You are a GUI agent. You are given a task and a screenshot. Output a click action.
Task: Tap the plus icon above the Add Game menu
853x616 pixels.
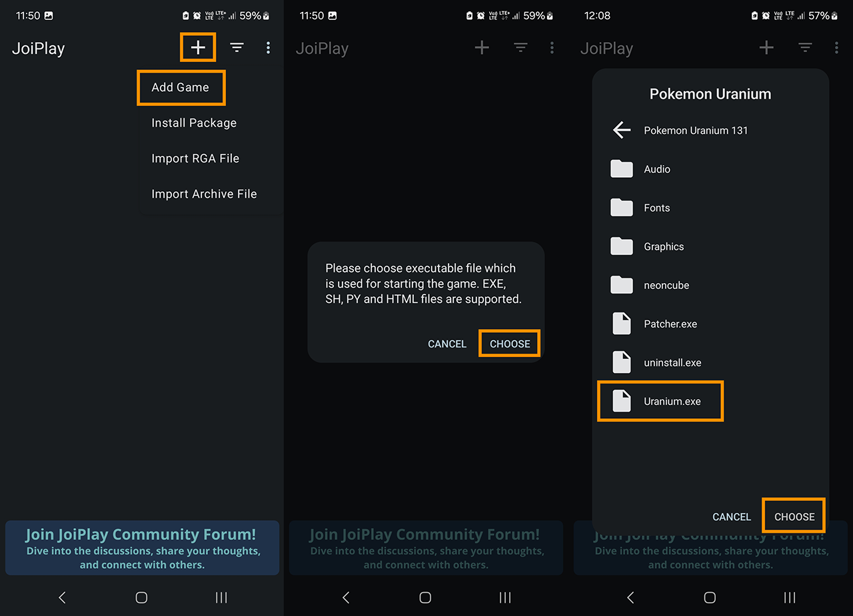[198, 47]
